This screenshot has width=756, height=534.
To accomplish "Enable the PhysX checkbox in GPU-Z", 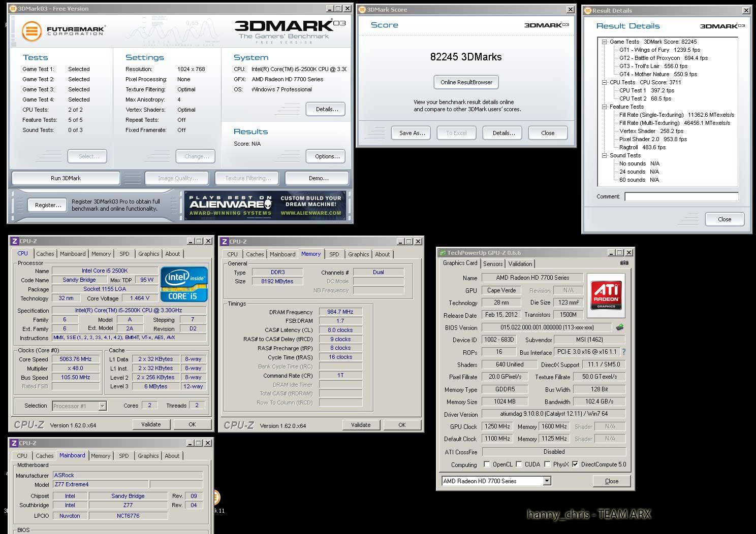I will [x=547, y=464].
